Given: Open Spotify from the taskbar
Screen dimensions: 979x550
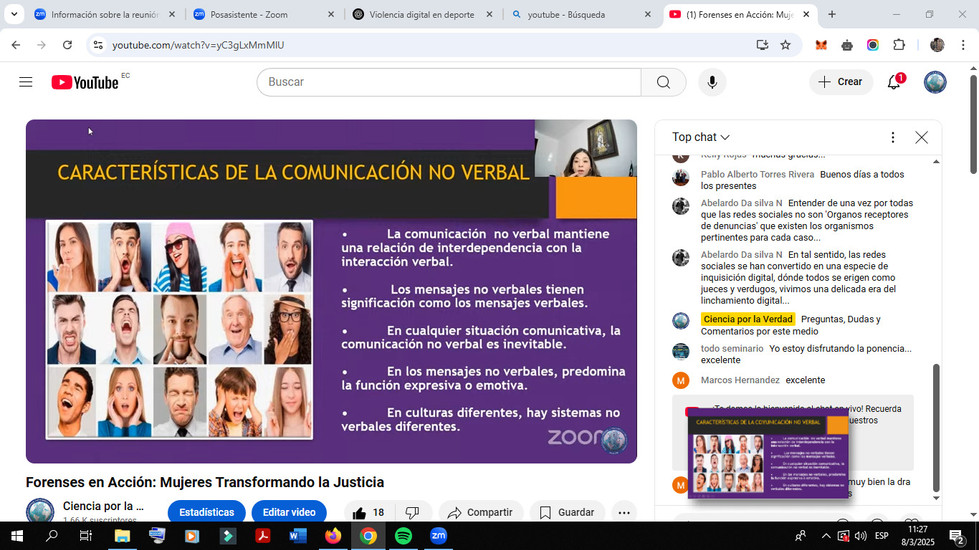Looking at the screenshot, I should [x=403, y=536].
